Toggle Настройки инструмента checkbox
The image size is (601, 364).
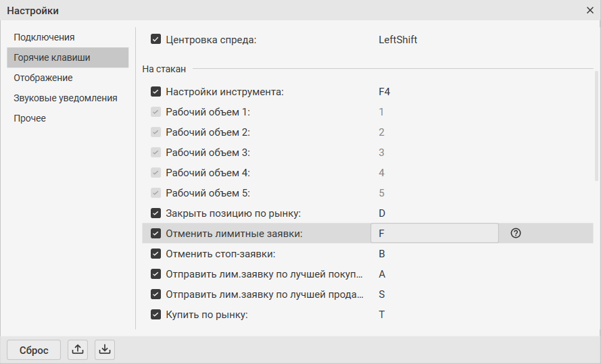pyautogui.click(x=155, y=91)
